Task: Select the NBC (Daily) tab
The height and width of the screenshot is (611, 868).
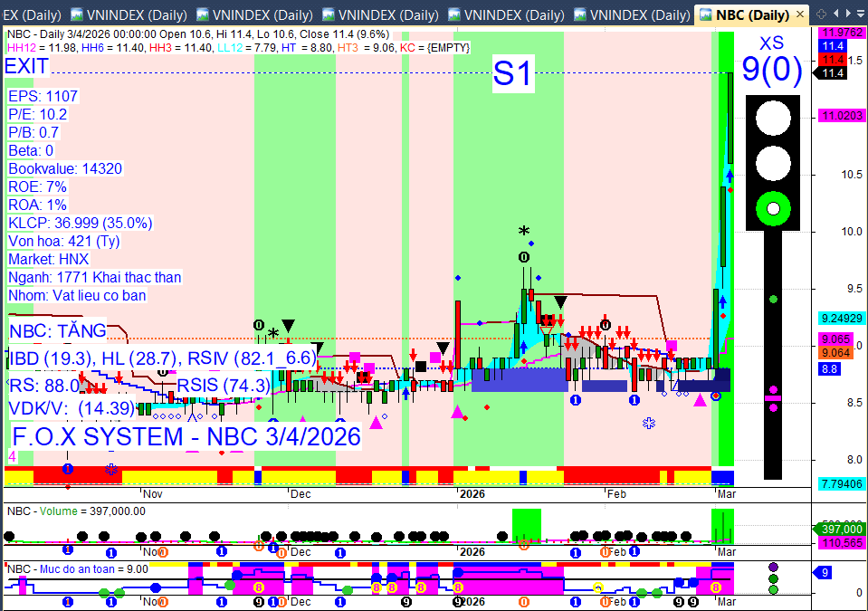Action: pos(752,15)
